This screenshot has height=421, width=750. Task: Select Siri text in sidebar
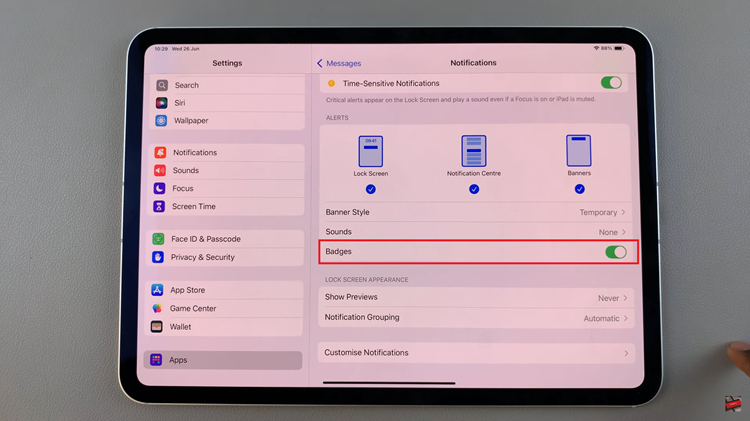point(180,103)
